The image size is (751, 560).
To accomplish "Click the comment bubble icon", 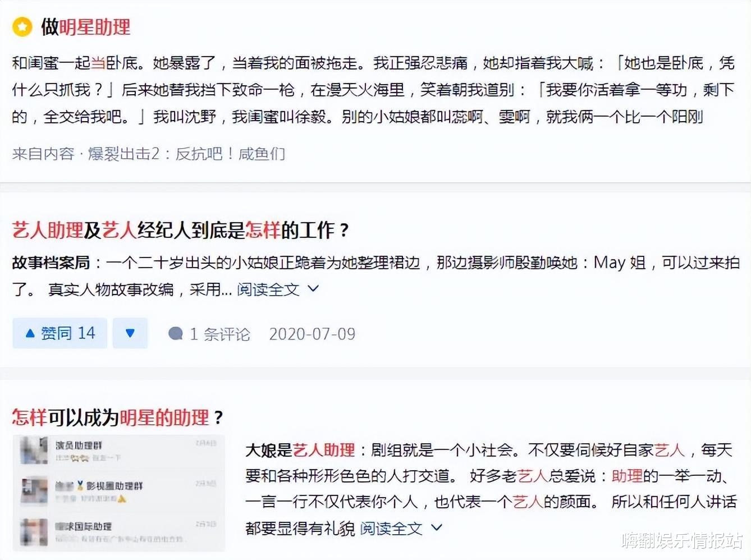I will (x=177, y=333).
